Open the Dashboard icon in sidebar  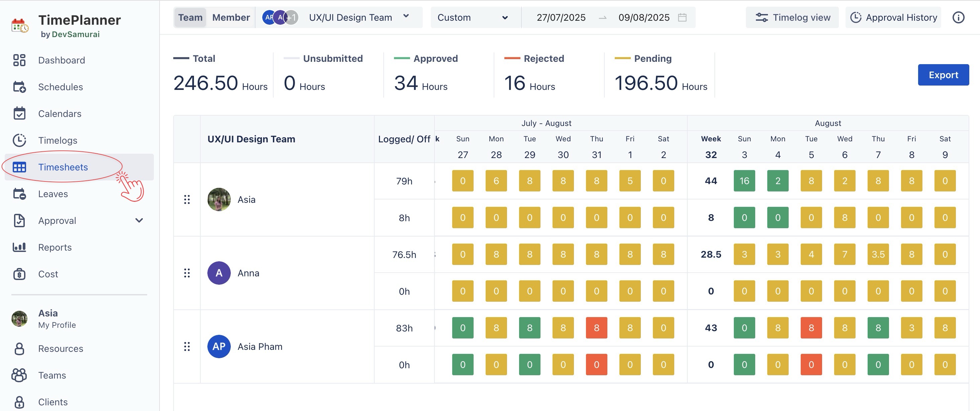19,60
